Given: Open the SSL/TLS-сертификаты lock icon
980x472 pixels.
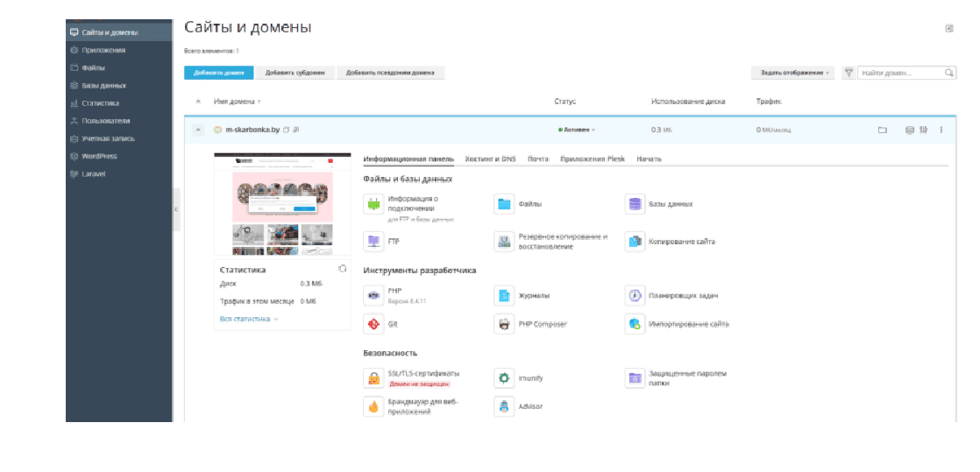Looking at the screenshot, I should 373,378.
